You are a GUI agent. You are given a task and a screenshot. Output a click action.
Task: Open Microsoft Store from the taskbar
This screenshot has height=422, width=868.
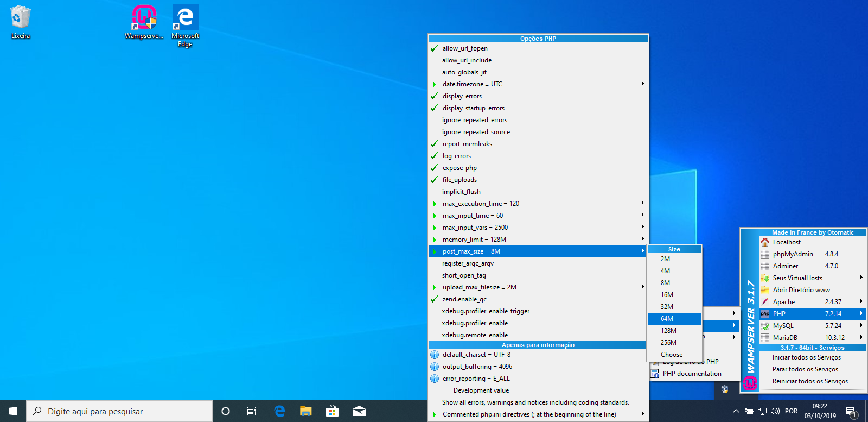332,411
